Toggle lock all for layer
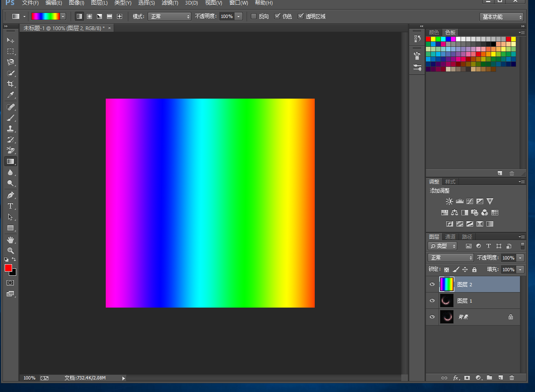 474,270
